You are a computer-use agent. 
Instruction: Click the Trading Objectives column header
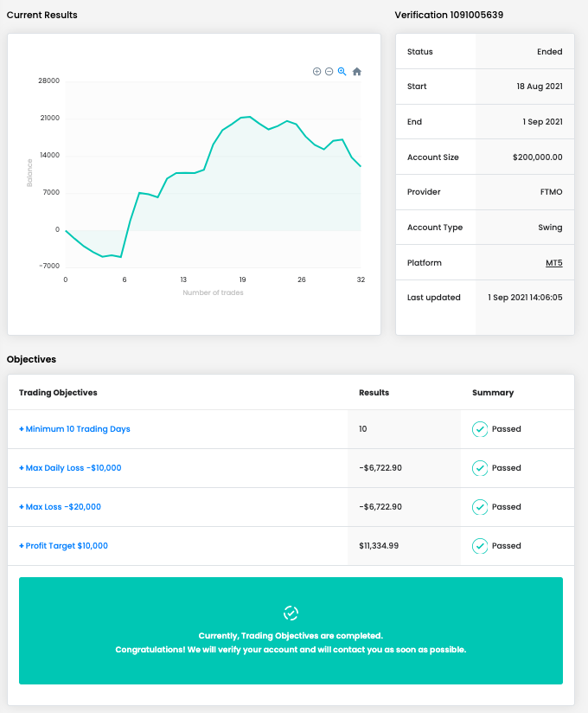[58, 393]
